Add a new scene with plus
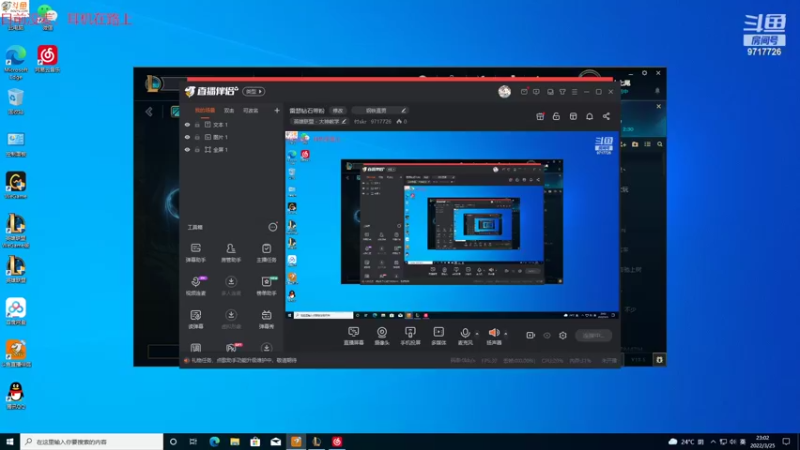Screen dimensions: 800x450 point(277,110)
